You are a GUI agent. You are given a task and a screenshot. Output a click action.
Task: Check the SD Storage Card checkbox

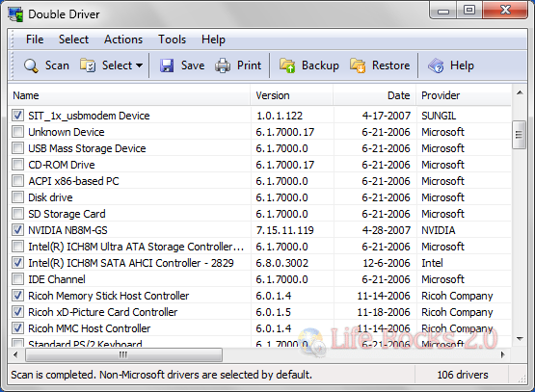(x=17, y=214)
